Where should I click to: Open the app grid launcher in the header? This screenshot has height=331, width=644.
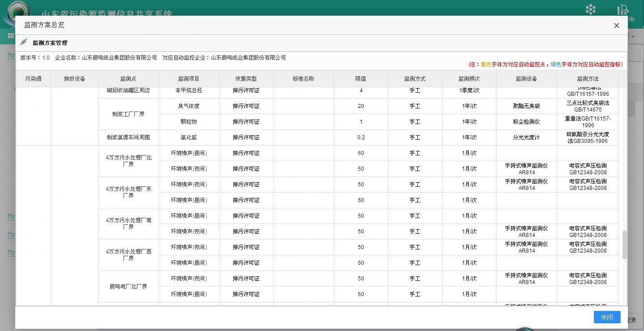click(590, 9)
